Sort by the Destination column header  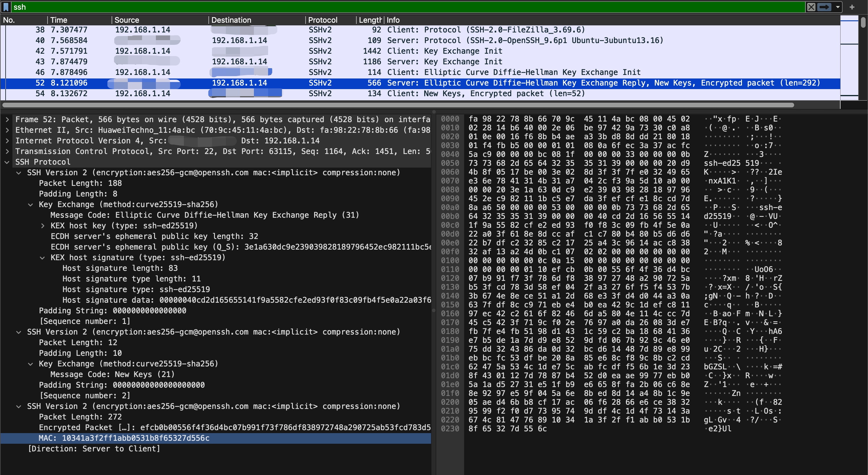click(257, 20)
